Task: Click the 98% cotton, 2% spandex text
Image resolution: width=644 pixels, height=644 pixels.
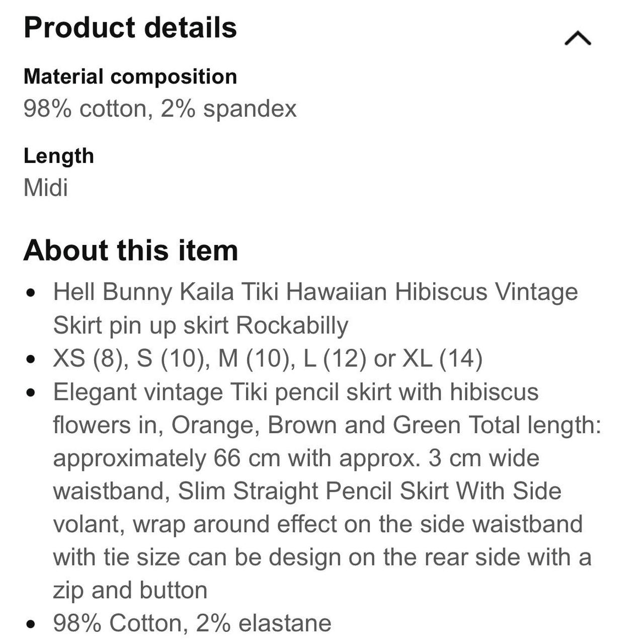Action: pos(160,108)
